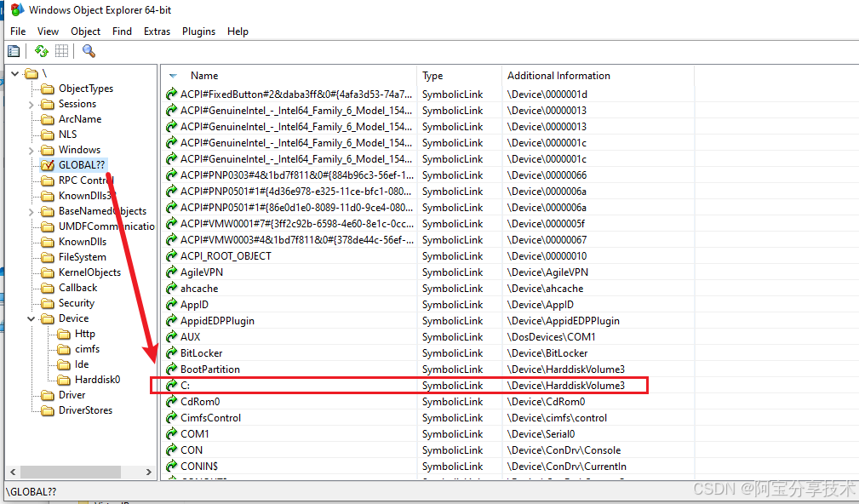Click the magnifier Find Object icon
The height and width of the screenshot is (504, 859).
tap(89, 51)
